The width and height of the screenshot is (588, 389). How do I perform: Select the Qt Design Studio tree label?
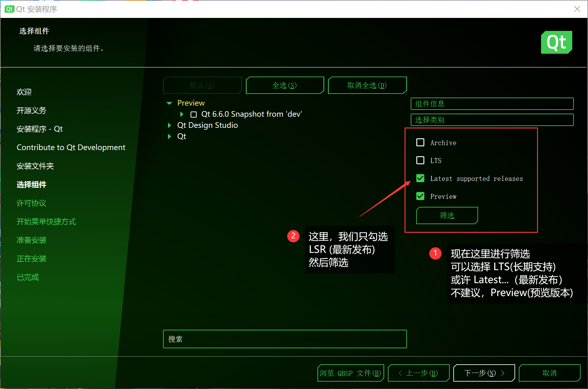click(x=208, y=125)
